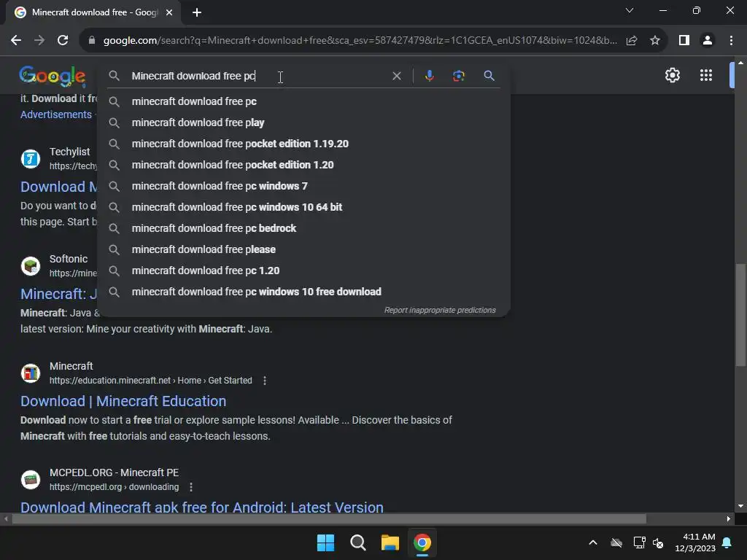Open the tab search chevron
Viewport: 747px width, 560px height.
[x=630, y=10]
